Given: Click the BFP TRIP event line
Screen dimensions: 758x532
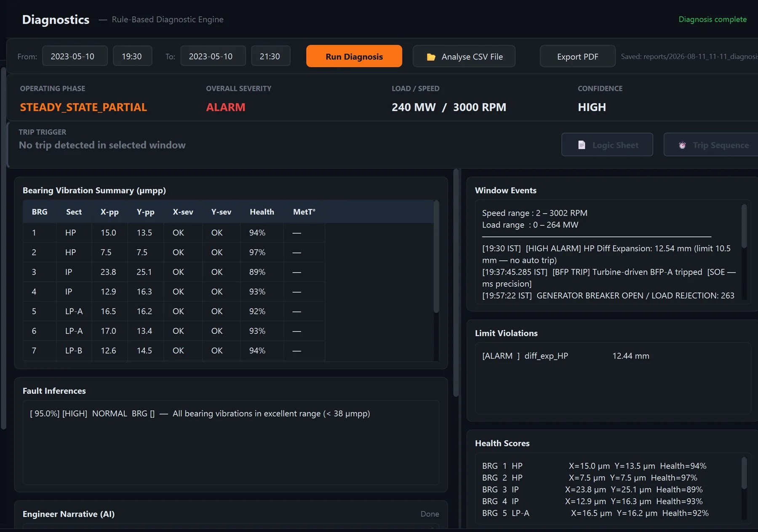Looking at the screenshot, I should 609,278.
